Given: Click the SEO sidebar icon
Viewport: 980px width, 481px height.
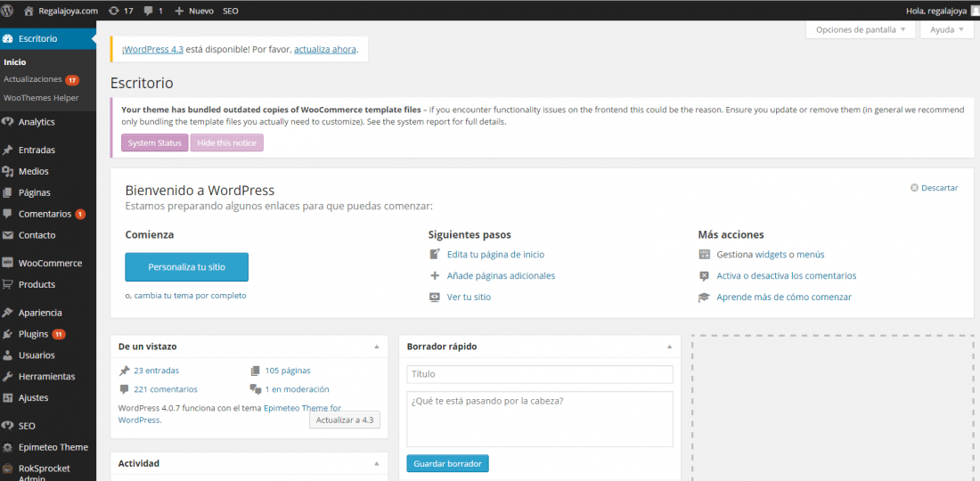Looking at the screenshot, I should tap(7, 426).
